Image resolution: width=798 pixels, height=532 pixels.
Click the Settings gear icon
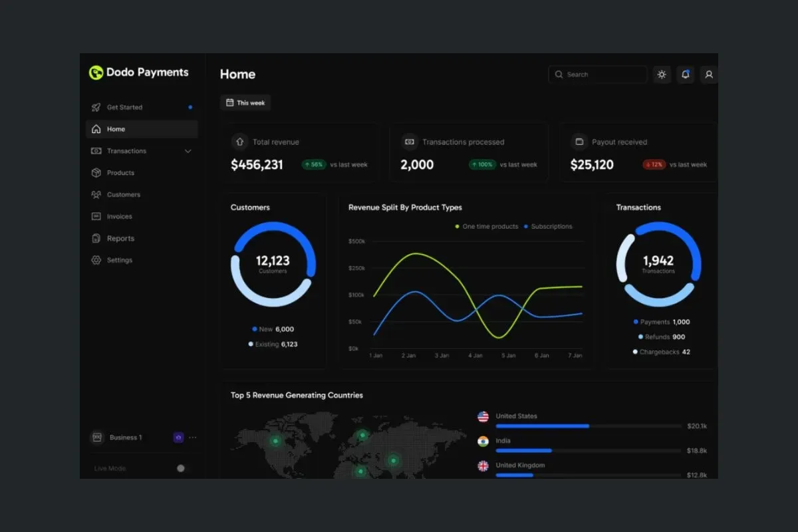click(x=96, y=261)
